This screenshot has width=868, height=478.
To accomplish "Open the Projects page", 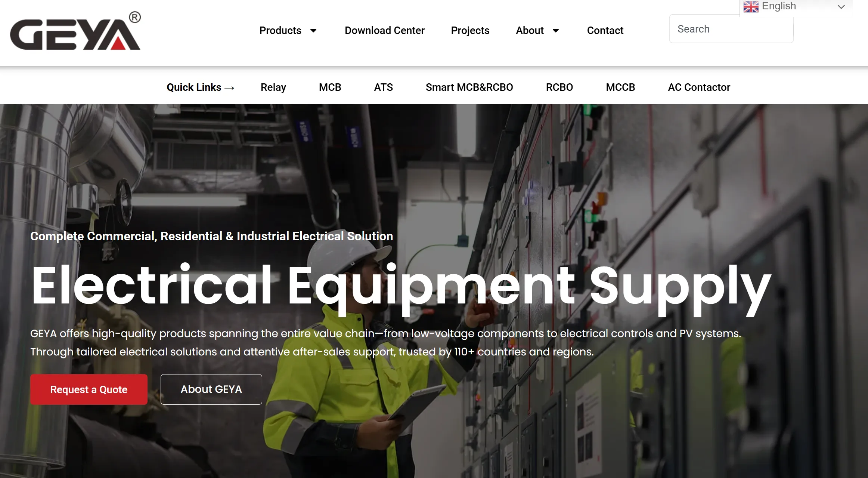I will point(470,30).
